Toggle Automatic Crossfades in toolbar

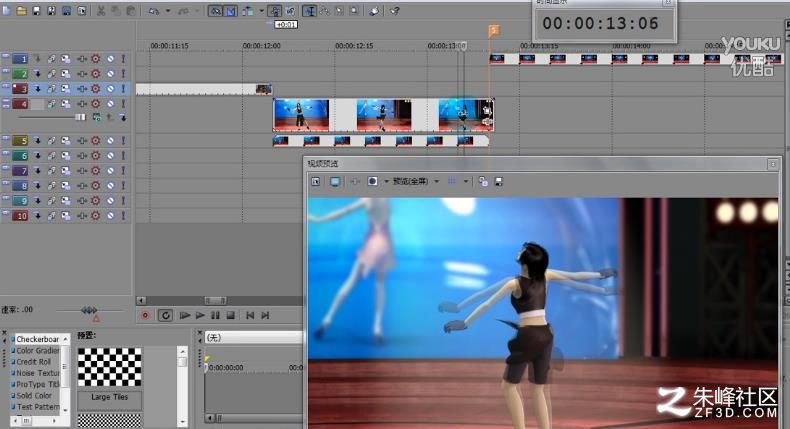230,11
